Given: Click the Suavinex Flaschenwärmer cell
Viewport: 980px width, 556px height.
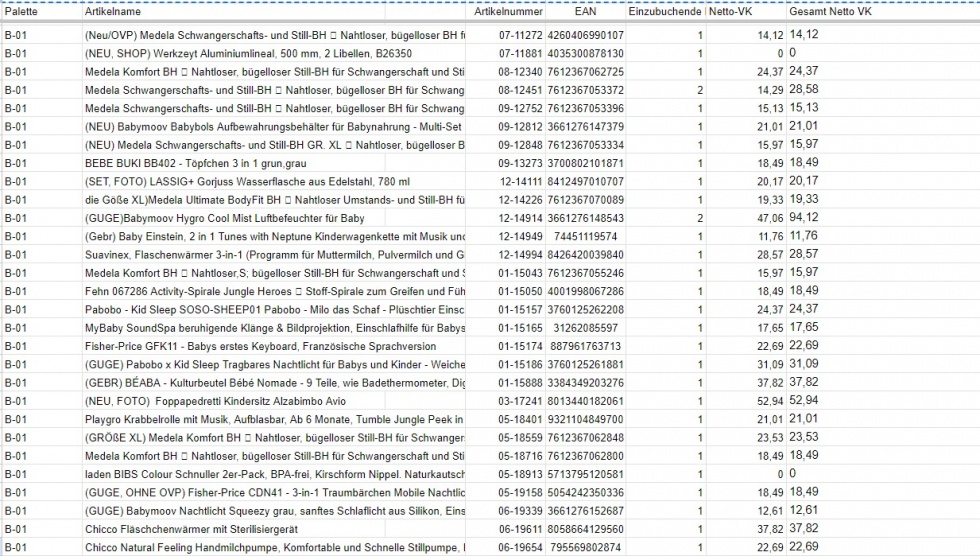Looking at the screenshot, I should pos(275,254).
